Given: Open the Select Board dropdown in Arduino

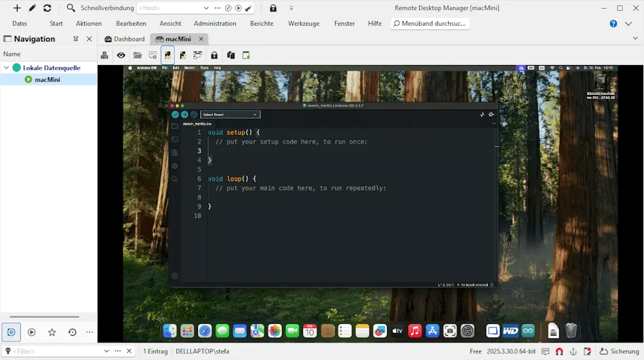Looking at the screenshot, I should point(230,115).
